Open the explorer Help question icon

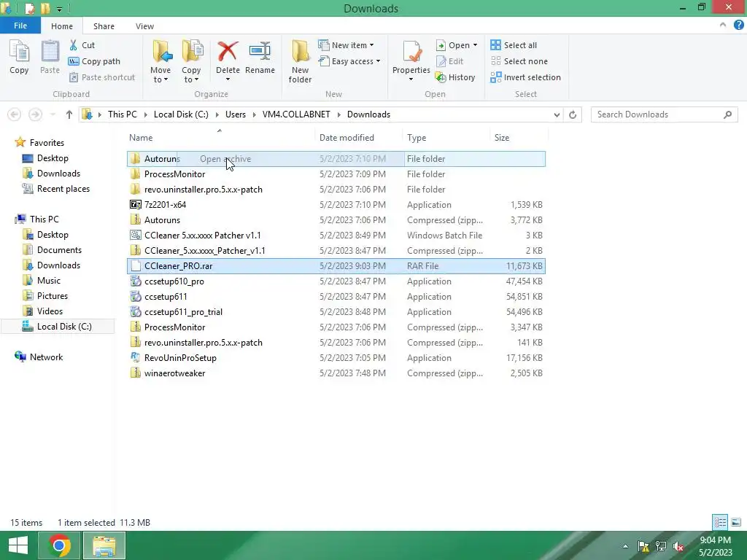click(738, 26)
